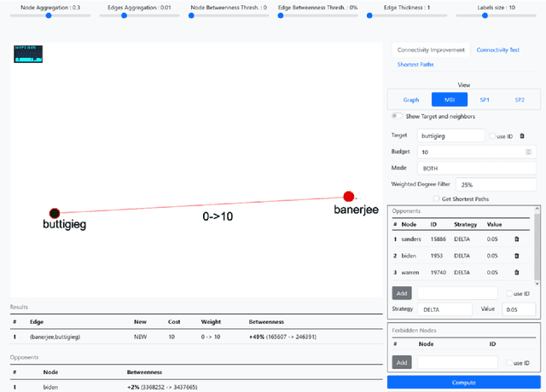The image size is (546, 392).
Task: Switch to Connectivity Test tab
Action: coord(498,50)
